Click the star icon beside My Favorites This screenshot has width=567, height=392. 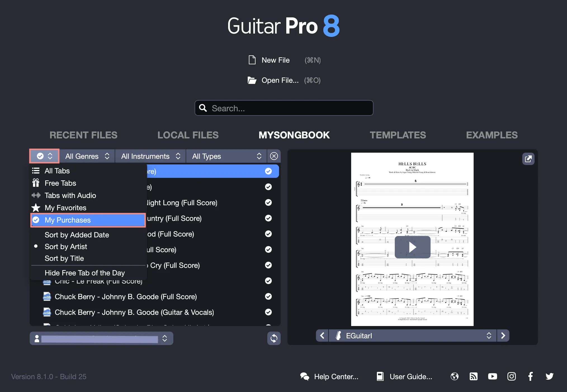pyautogui.click(x=36, y=208)
